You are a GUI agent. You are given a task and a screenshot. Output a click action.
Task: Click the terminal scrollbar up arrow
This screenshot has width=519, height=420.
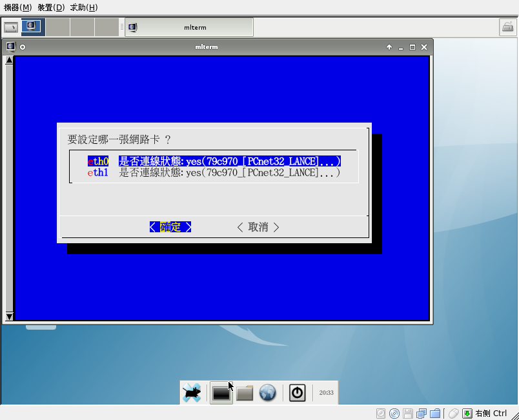[x=9, y=60]
